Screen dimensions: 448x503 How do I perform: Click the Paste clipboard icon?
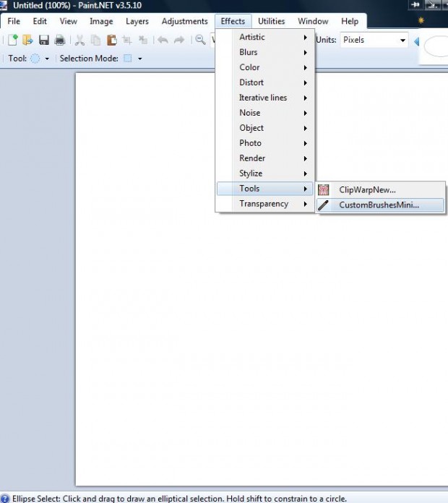111,40
